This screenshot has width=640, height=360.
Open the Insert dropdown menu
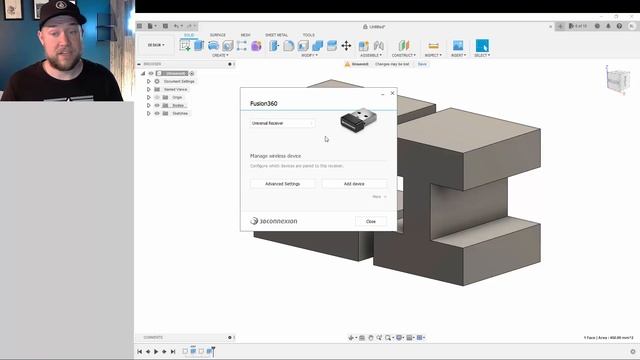pyautogui.click(x=458, y=55)
